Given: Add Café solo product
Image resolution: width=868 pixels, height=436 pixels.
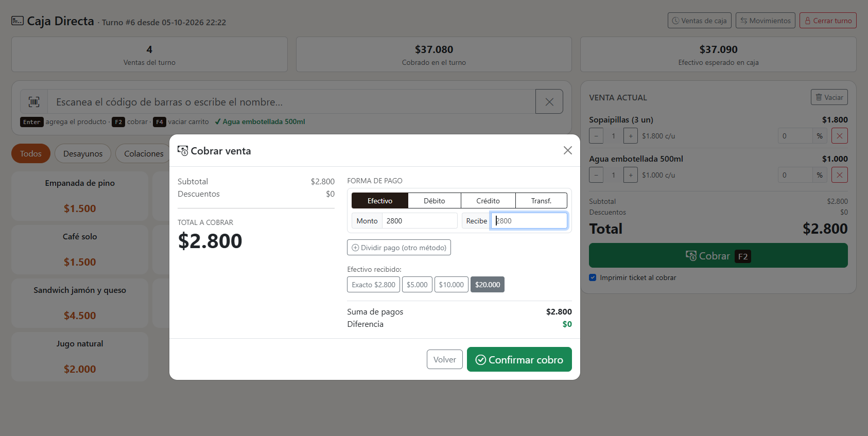Looking at the screenshot, I should (80, 250).
